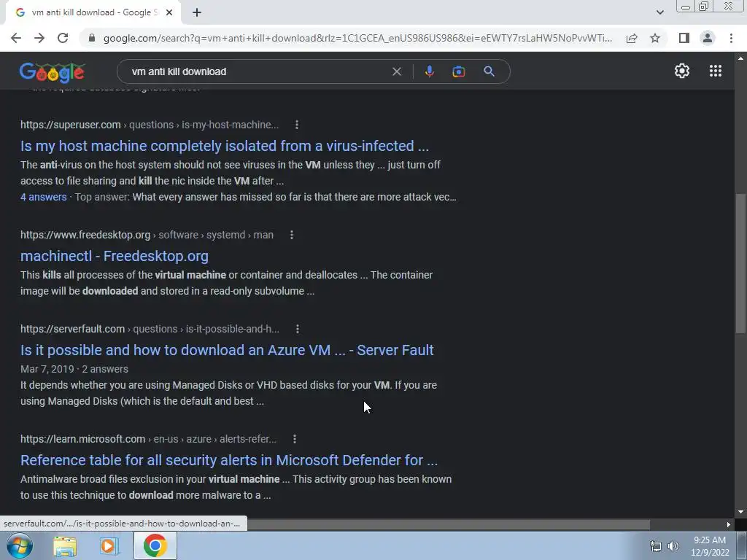Open 'Reference table for all security alerts' result
This screenshot has width=747, height=560.
[x=228, y=460]
